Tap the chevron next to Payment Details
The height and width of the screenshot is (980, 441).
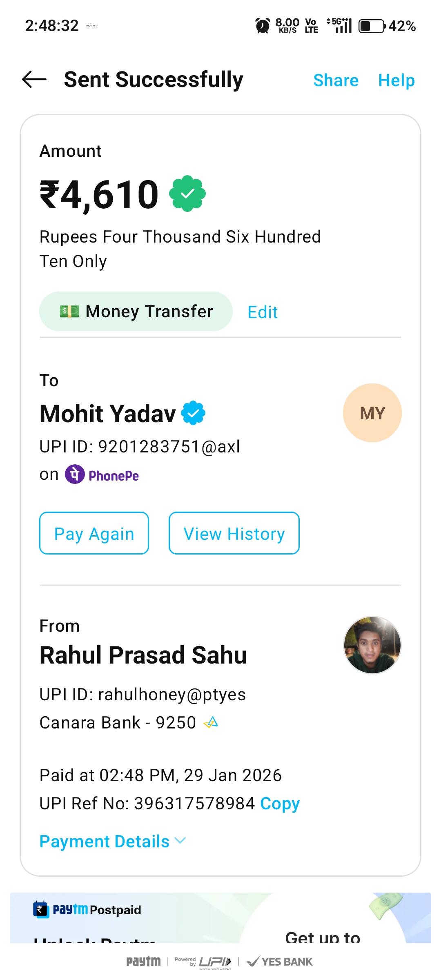tap(180, 841)
